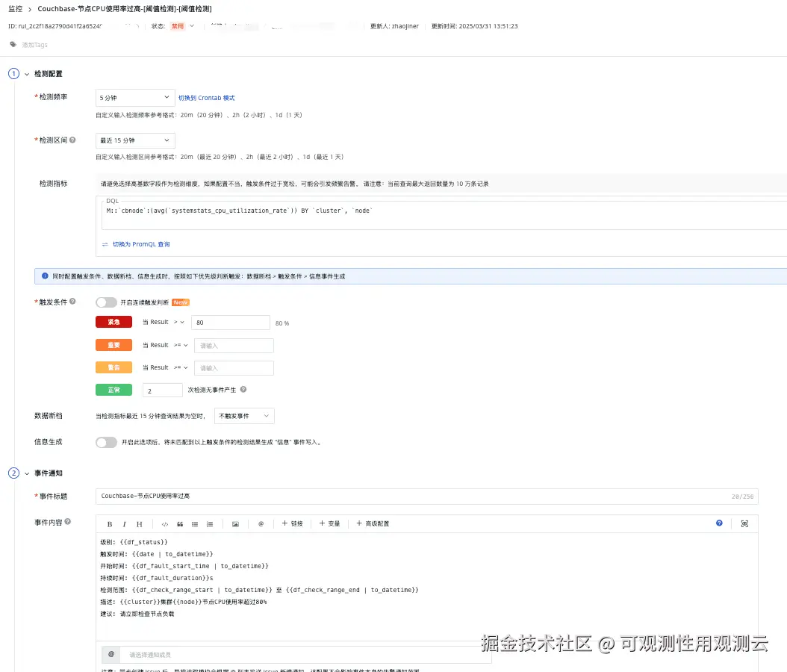This screenshot has height=672, width=787.
Task: Click the 切换为 PromQL 查询 link
Action: pyautogui.click(x=141, y=244)
